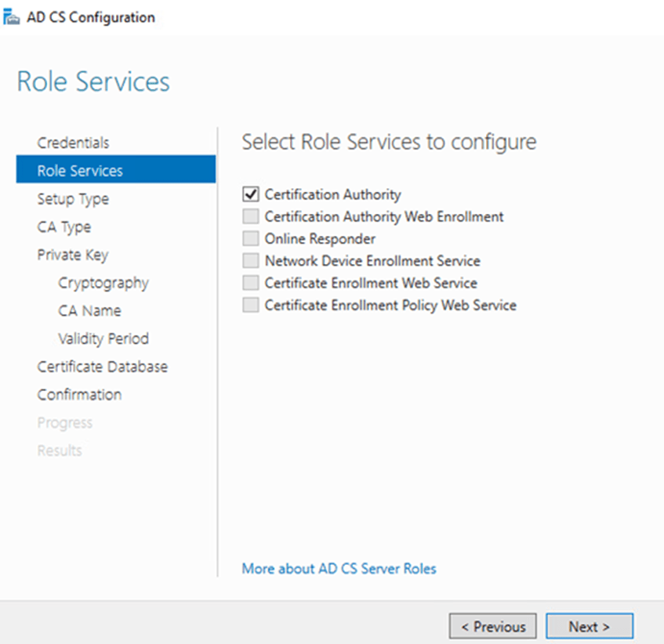The width and height of the screenshot is (664, 644).
Task: Navigate to the Cryptography sub-step
Action: [103, 283]
